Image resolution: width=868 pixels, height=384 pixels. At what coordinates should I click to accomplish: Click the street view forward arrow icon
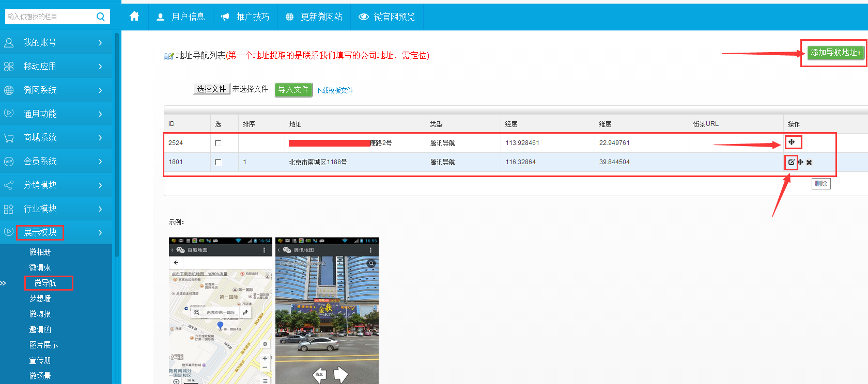click(340, 374)
